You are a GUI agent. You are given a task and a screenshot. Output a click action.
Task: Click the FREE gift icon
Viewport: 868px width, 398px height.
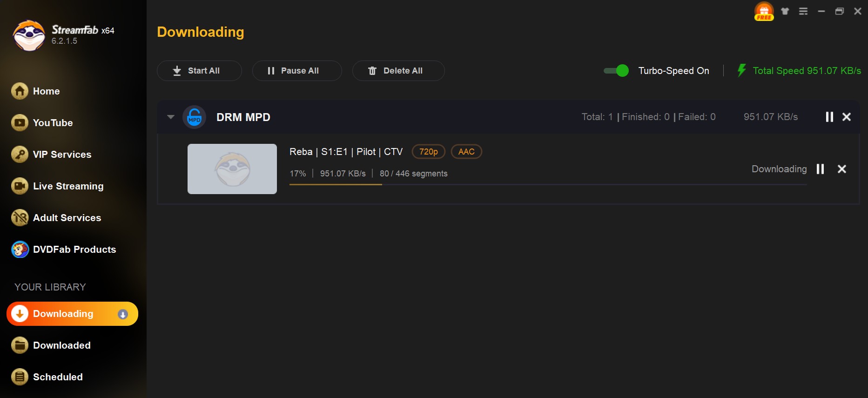[x=764, y=11]
